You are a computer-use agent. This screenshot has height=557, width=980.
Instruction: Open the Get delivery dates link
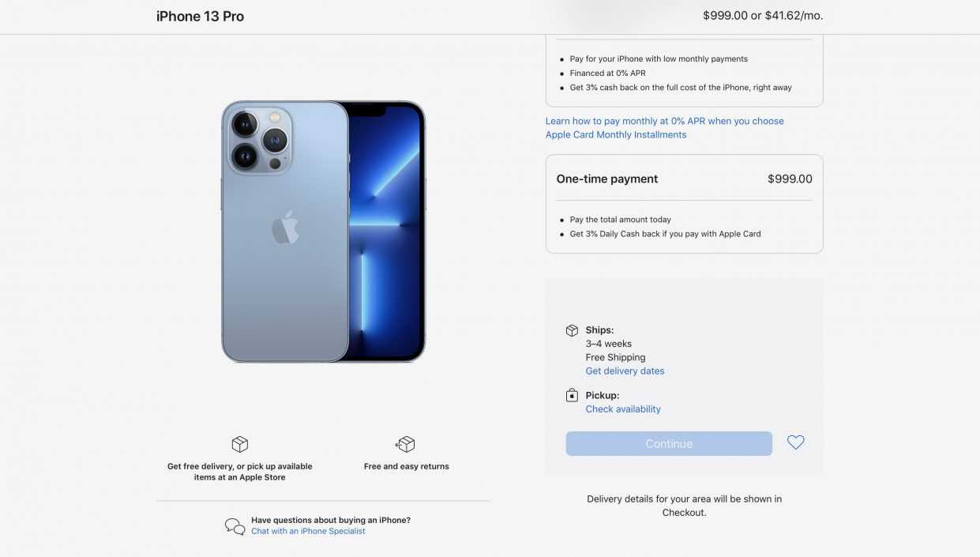coord(625,371)
